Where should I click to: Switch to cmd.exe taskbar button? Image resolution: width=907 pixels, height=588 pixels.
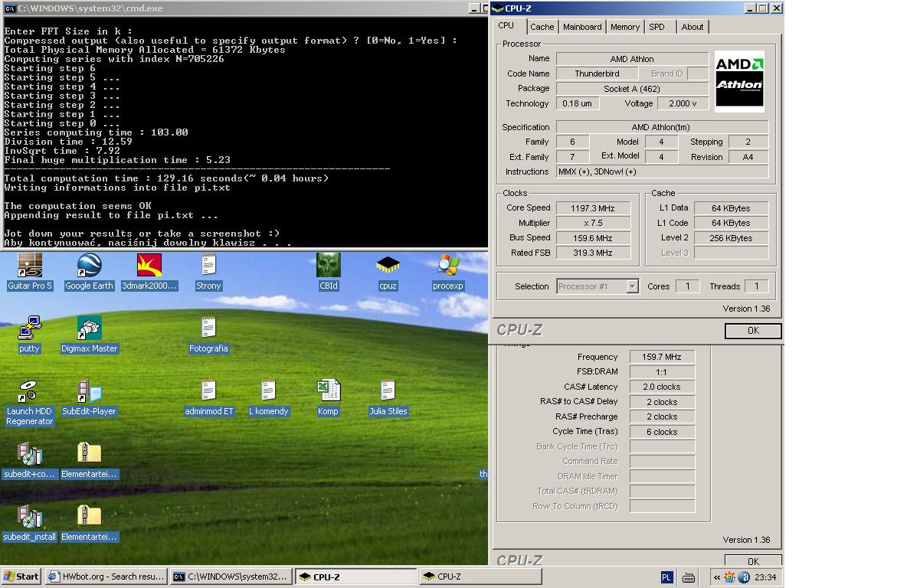231,577
